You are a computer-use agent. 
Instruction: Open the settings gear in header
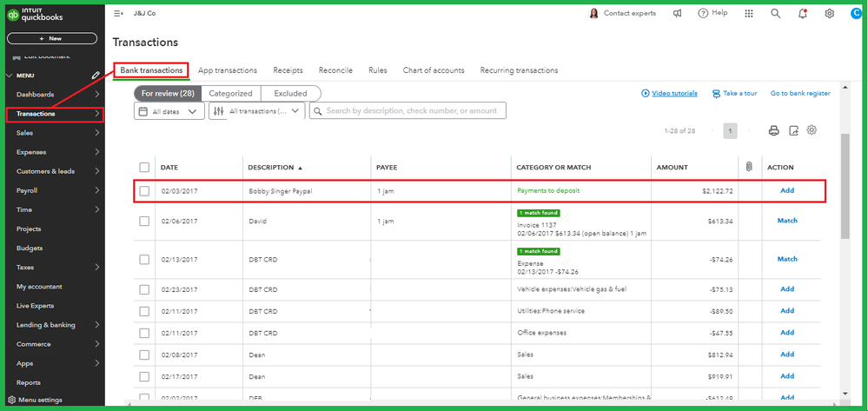830,14
